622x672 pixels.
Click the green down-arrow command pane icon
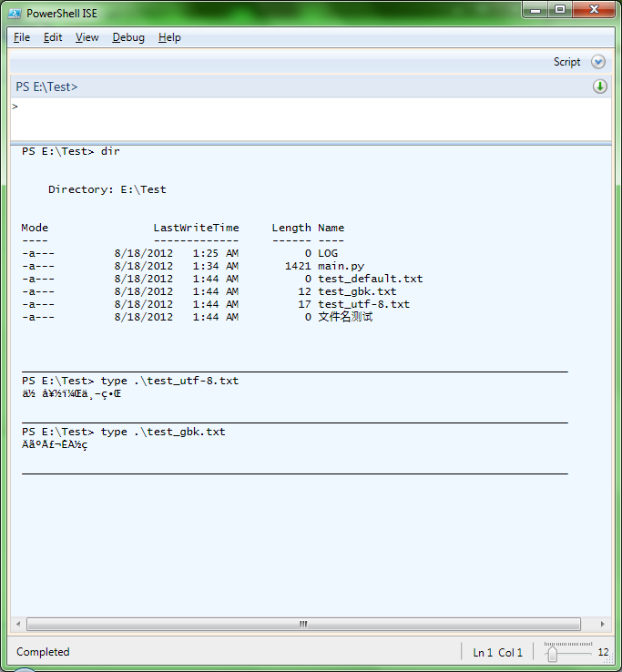coord(600,87)
